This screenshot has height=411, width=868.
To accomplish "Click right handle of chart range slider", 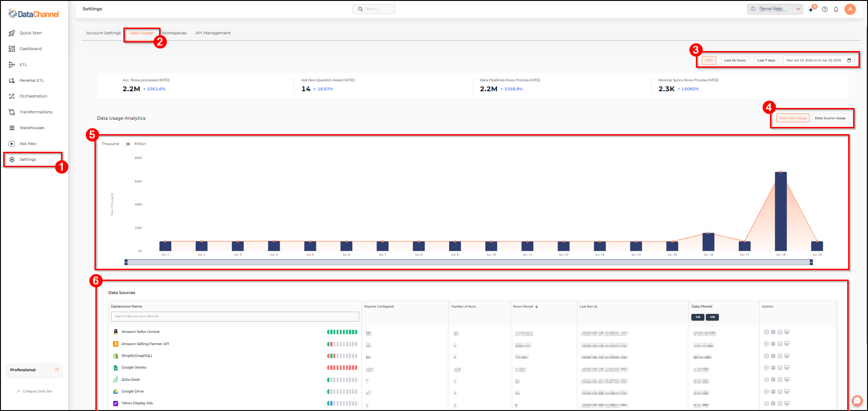I will [x=811, y=262].
